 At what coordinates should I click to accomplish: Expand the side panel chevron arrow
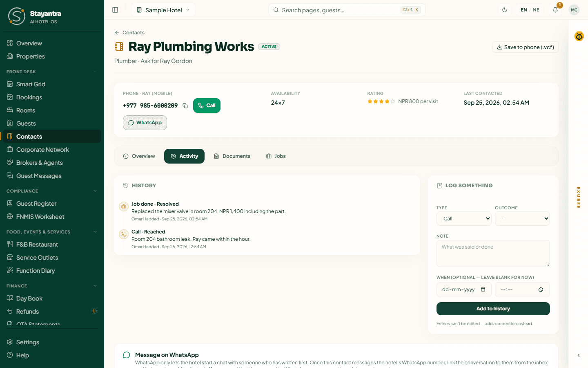[x=579, y=355]
